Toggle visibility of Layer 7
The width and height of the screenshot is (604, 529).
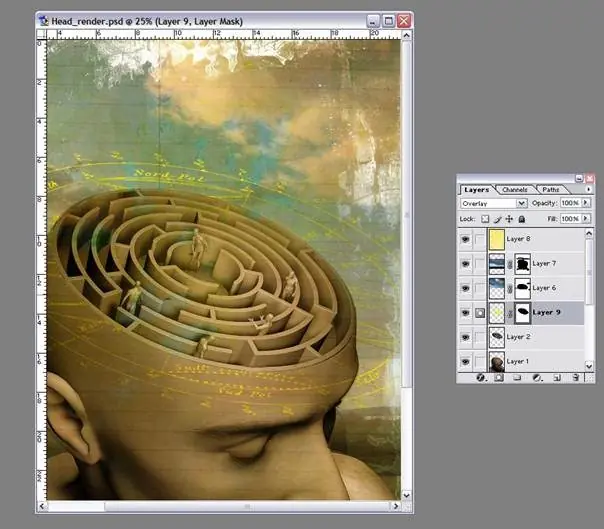[x=466, y=264]
